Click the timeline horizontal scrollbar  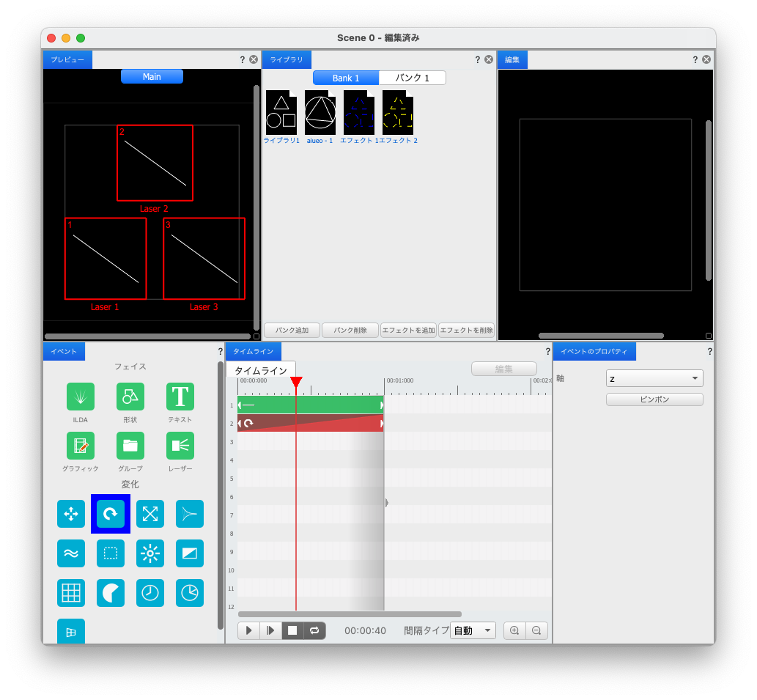click(350, 614)
